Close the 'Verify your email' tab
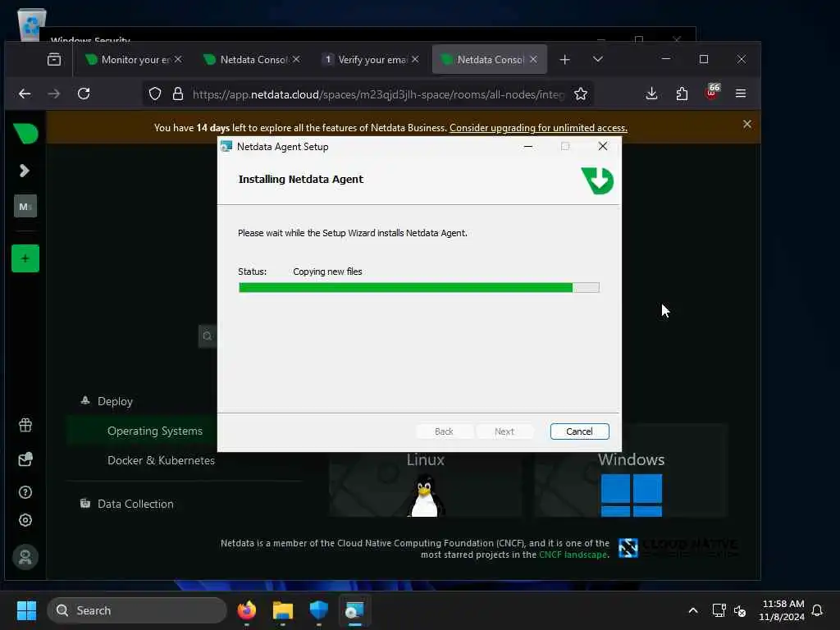 (x=415, y=59)
